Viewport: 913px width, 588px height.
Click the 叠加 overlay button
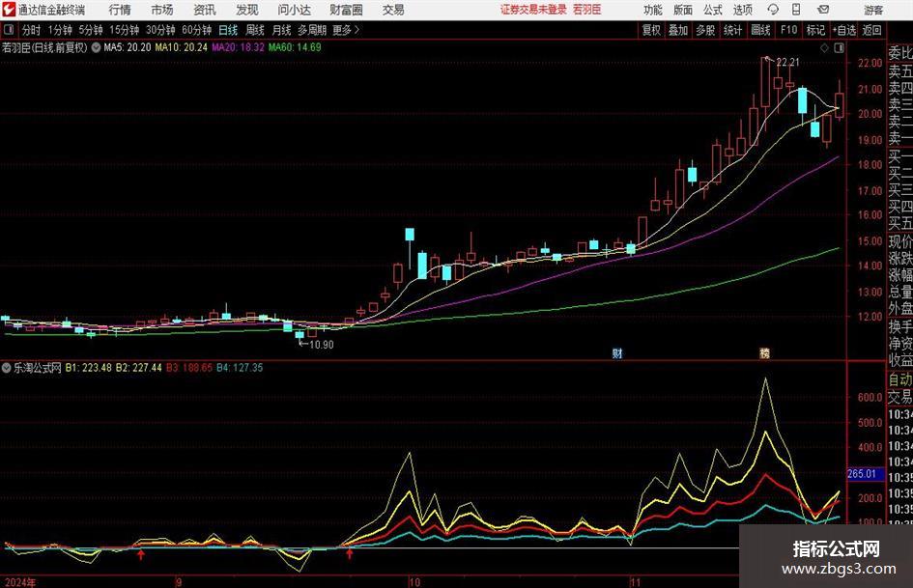pyautogui.click(x=678, y=30)
